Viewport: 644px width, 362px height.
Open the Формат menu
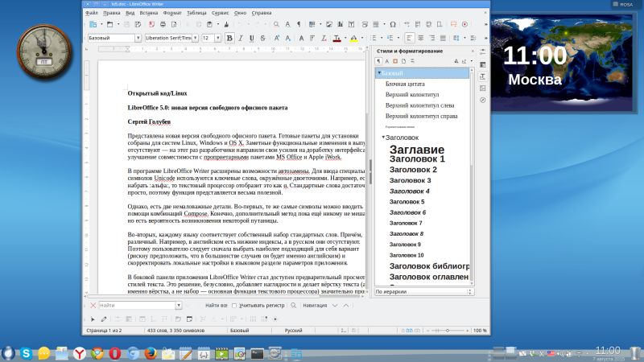pyautogui.click(x=172, y=13)
